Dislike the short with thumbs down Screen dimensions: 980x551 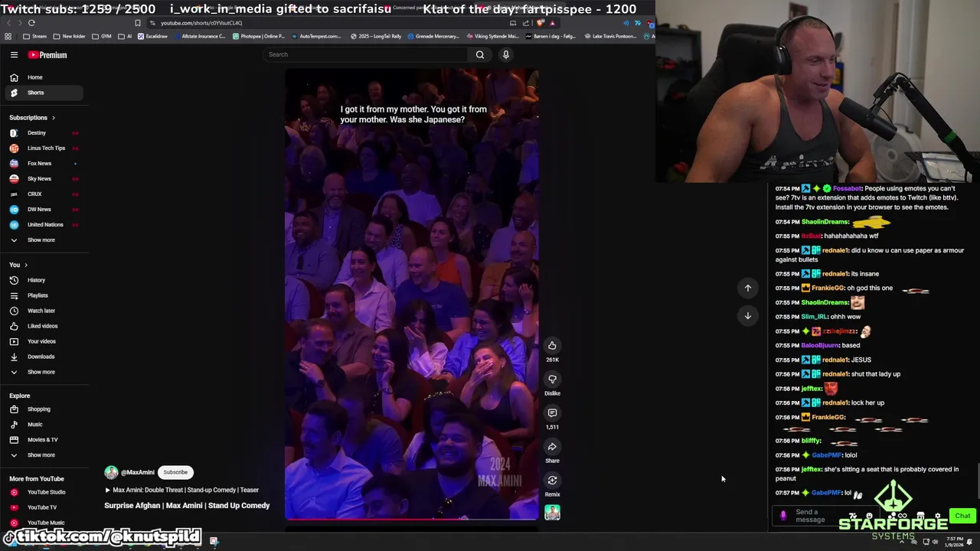point(552,380)
